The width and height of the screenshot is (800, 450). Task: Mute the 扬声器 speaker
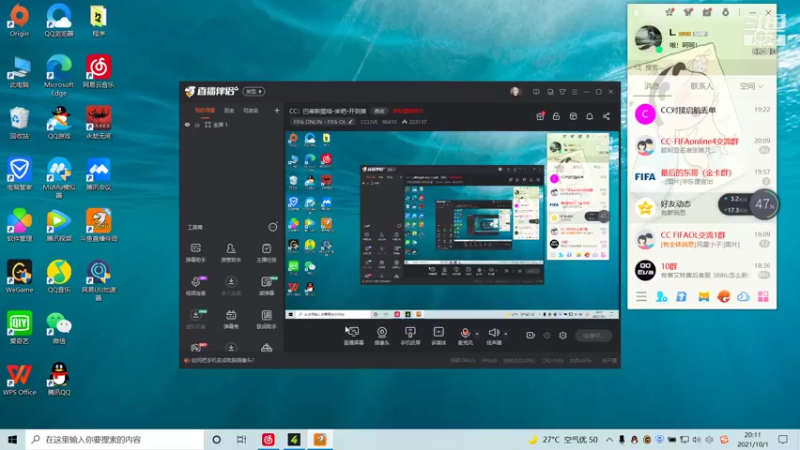[493, 333]
